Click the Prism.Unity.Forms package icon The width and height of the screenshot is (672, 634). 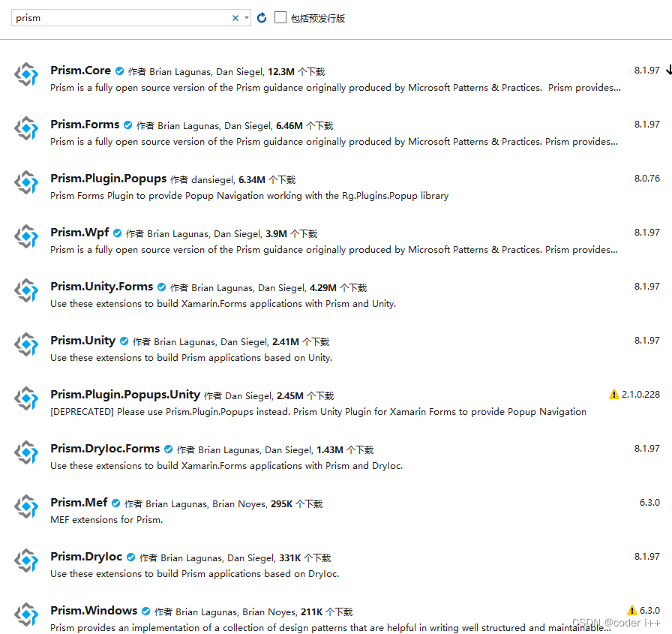pyautogui.click(x=26, y=290)
